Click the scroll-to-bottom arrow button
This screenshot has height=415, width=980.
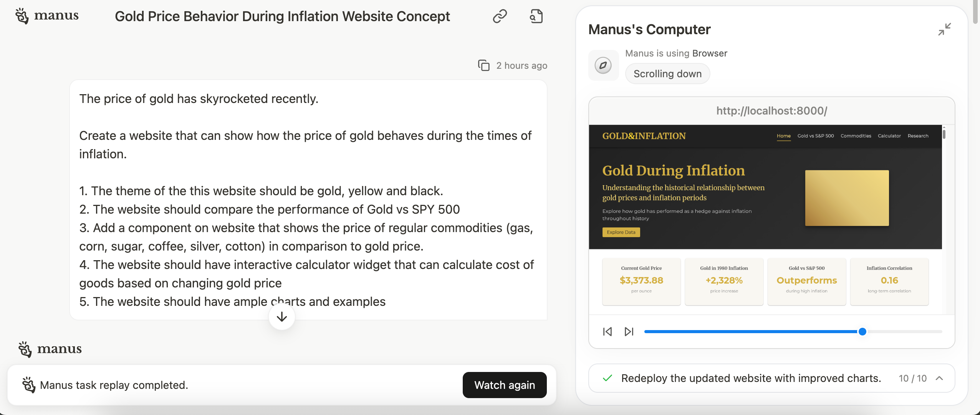(x=282, y=317)
